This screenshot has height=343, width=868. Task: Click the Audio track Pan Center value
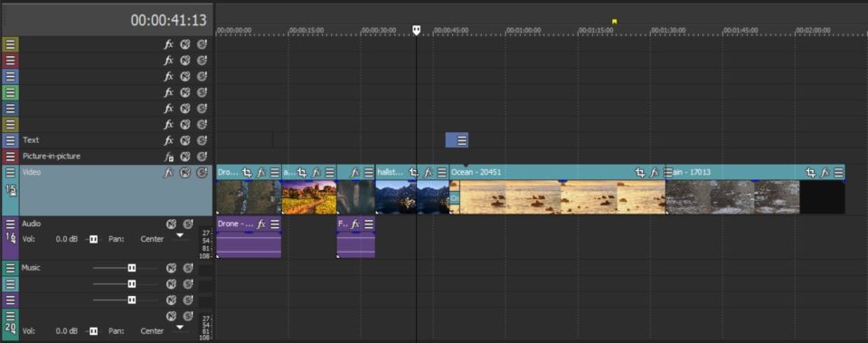point(152,239)
